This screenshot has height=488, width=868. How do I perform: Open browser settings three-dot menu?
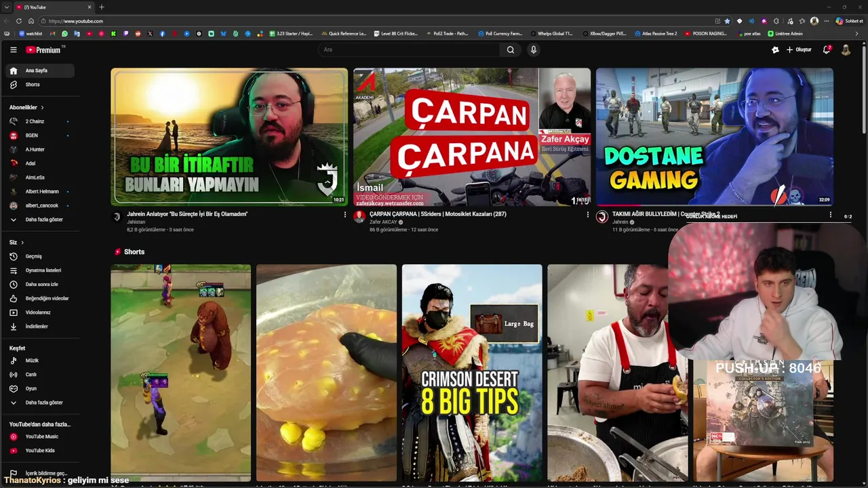pos(827,21)
